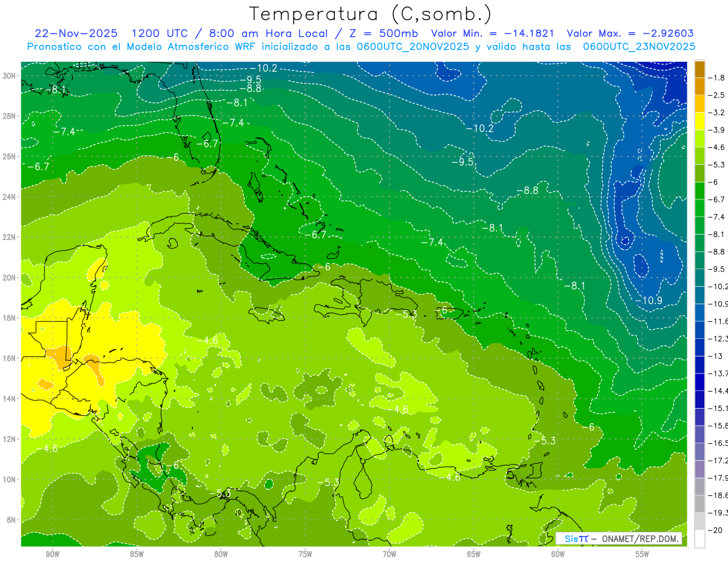
Task: Select the '10N' latitude axis label
Action: pos(10,479)
